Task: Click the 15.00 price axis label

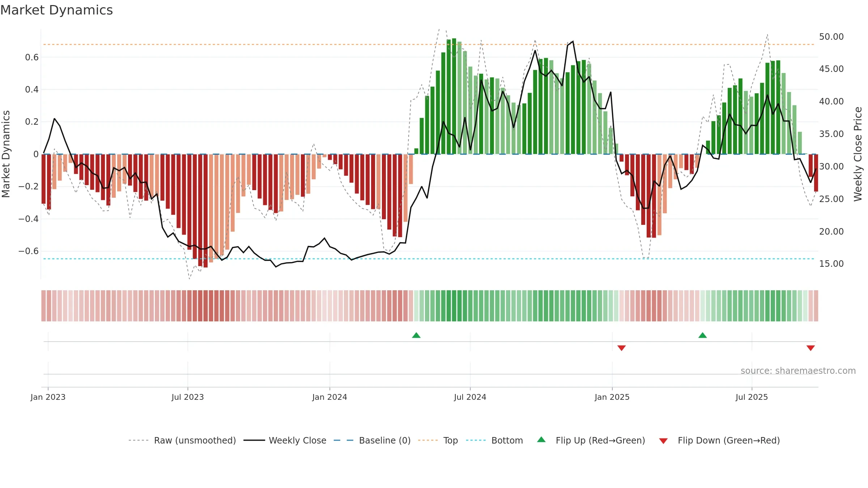Action: pos(831,264)
